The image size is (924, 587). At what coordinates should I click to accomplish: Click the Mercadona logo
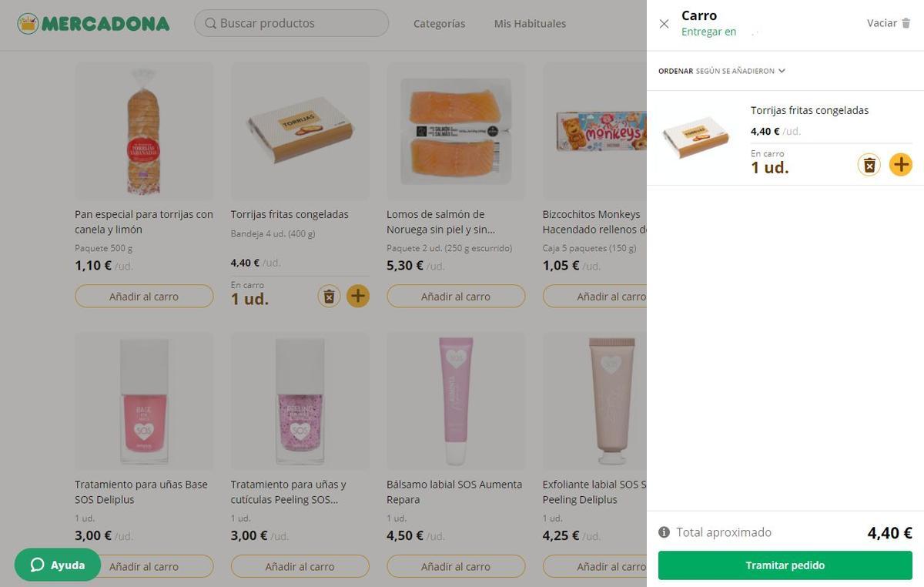tap(92, 22)
